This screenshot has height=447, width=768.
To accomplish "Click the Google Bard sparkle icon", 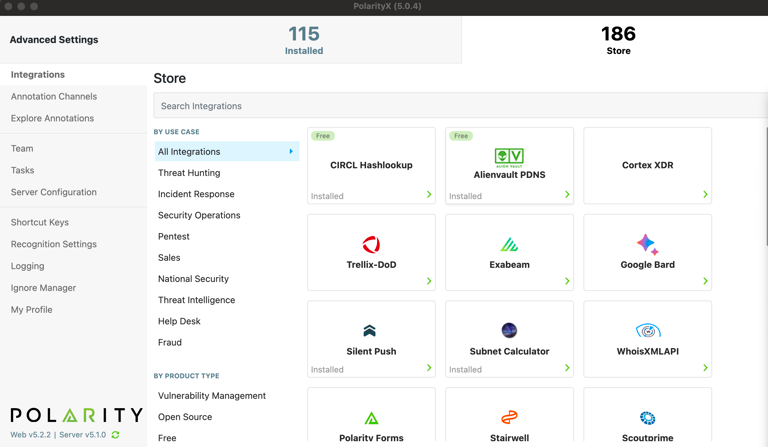I will pyautogui.click(x=647, y=244).
